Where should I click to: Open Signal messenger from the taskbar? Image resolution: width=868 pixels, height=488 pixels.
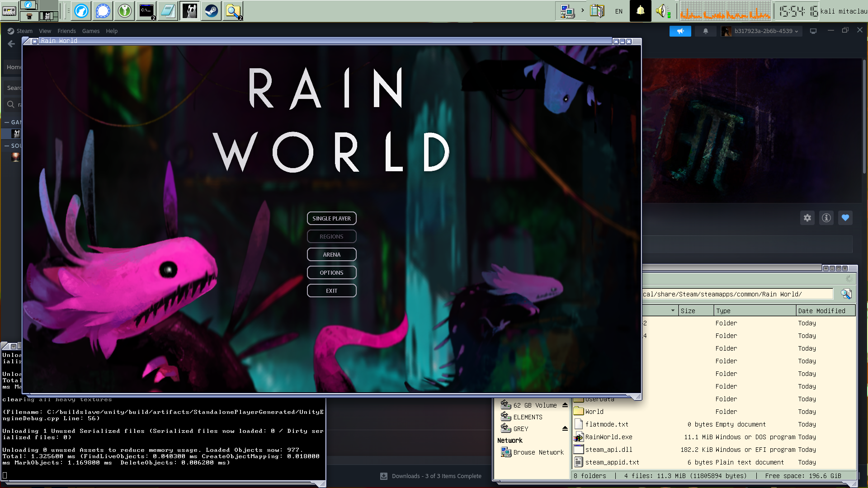[x=103, y=11]
